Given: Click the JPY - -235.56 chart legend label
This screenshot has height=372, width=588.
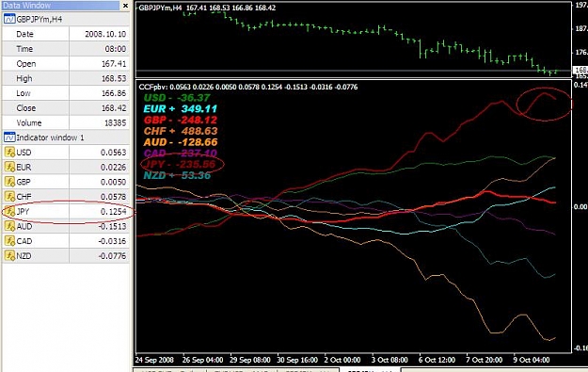Looking at the screenshot, I should point(181,164).
